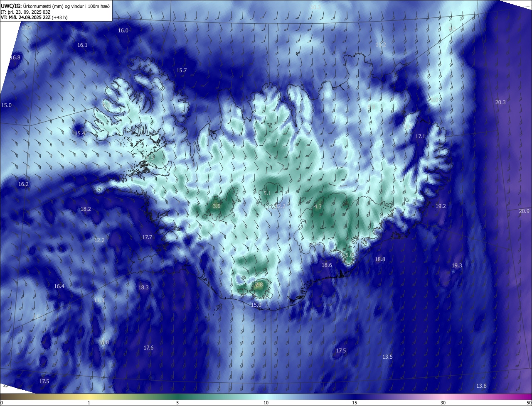Click the color scale label 10

coord(266,403)
